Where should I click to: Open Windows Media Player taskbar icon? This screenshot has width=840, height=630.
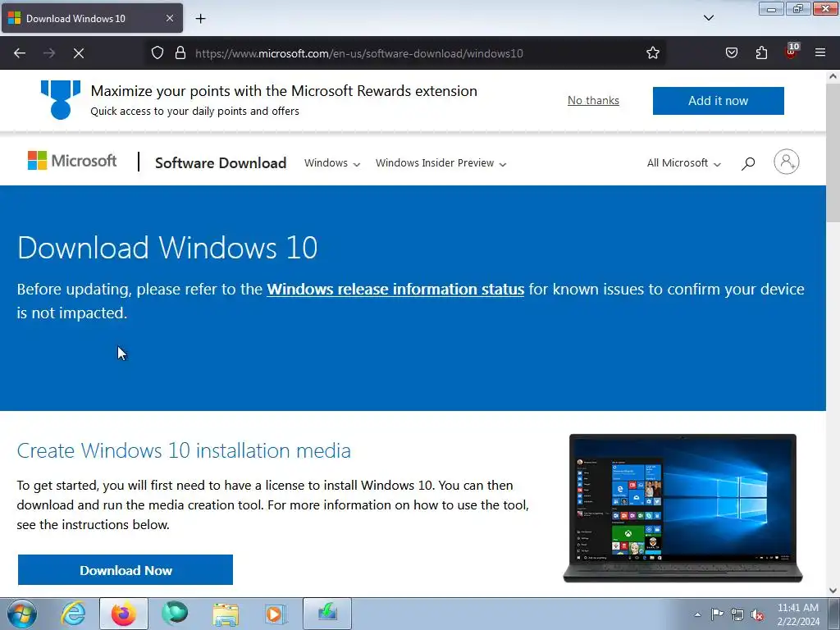click(x=276, y=614)
